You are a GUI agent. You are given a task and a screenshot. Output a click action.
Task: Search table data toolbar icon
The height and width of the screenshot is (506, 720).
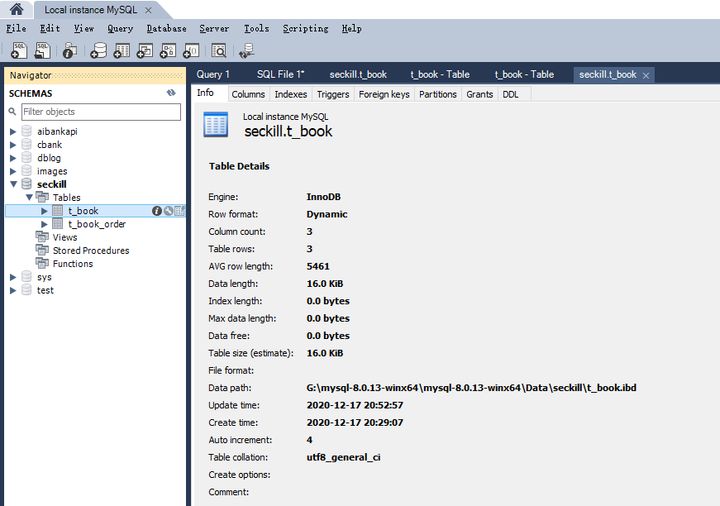click(x=219, y=51)
